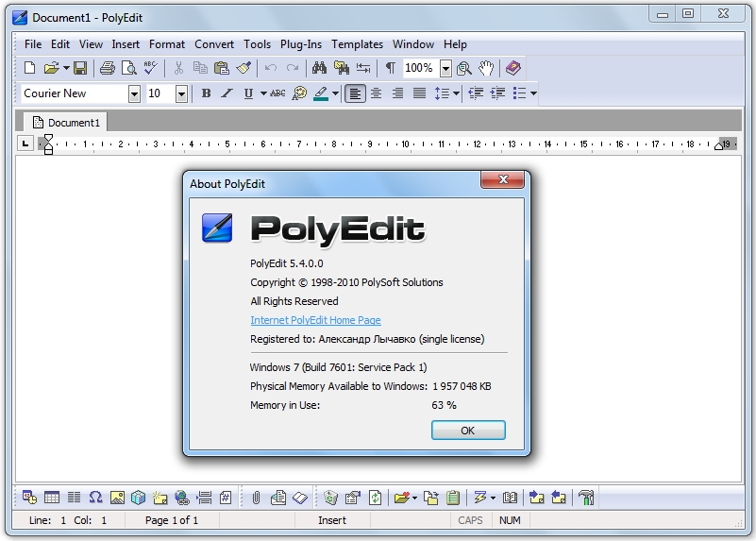Image resolution: width=756 pixels, height=541 pixels.
Task: Increase paragraph indent
Action: tap(497, 93)
